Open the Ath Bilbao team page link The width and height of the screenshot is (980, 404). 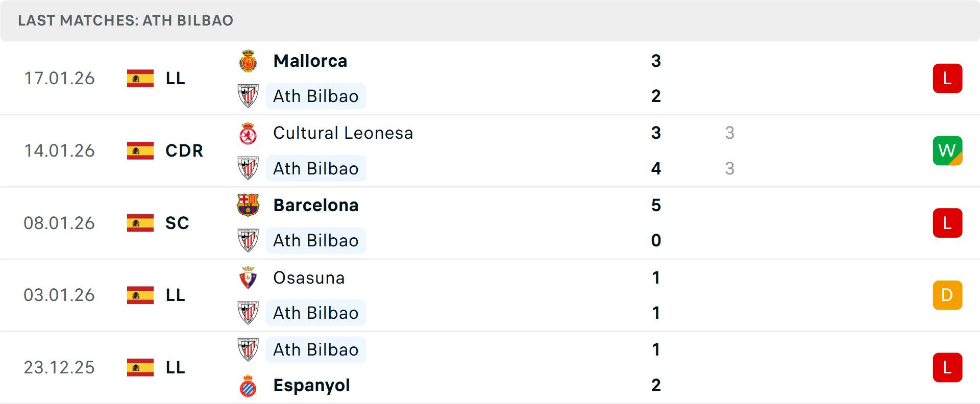point(315,96)
